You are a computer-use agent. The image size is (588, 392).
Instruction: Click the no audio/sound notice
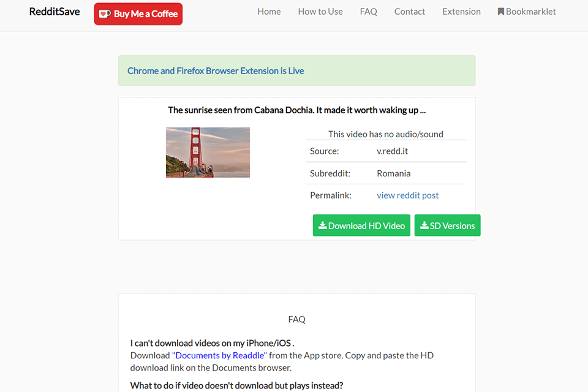pos(386,134)
